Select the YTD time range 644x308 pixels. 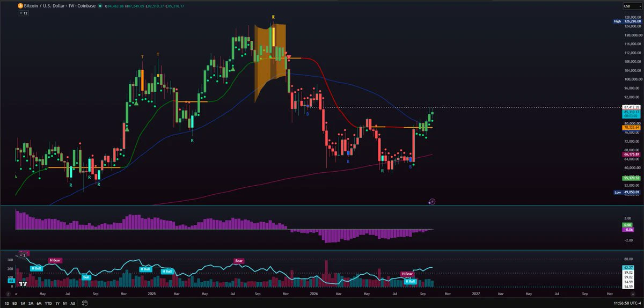[x=49, y=303]
